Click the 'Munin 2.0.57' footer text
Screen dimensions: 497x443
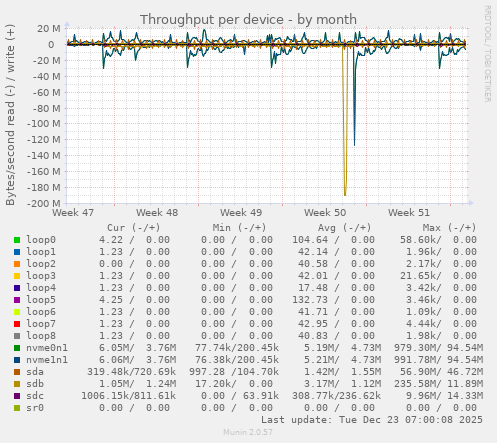coord(248,432)
